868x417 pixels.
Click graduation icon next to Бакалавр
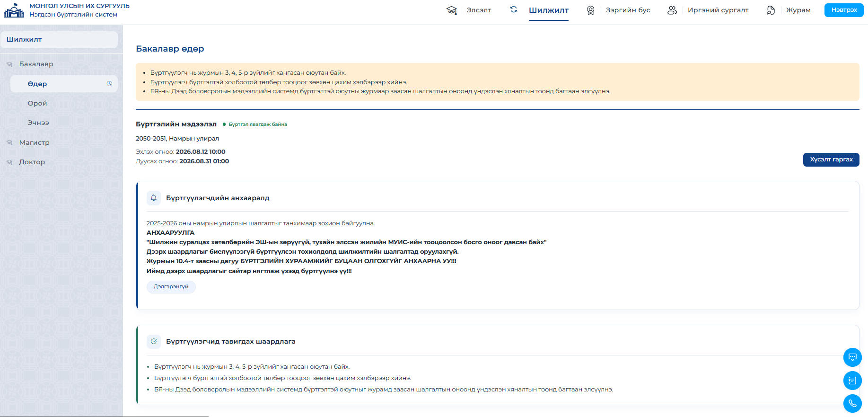coord(9,64)
